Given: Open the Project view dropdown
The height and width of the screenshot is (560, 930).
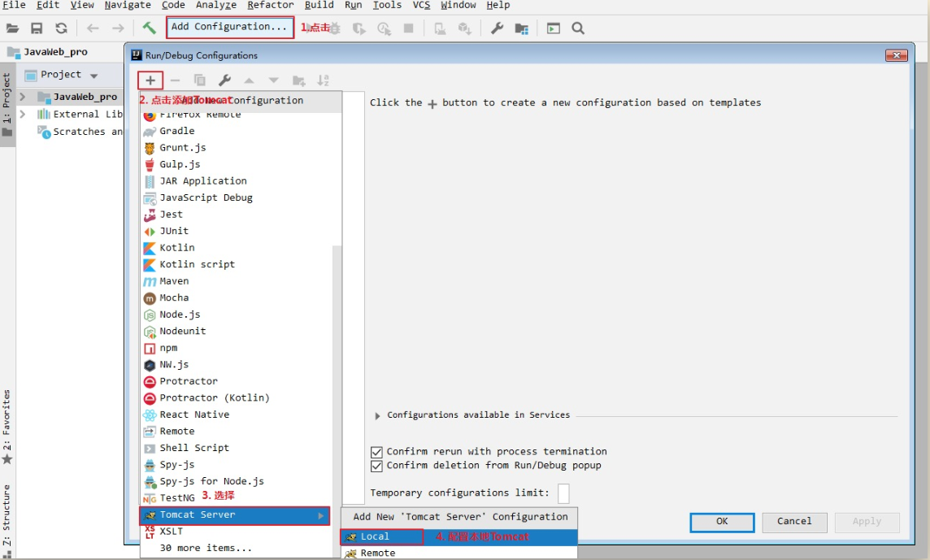Looking at the screenshot, I should pos(93,76).
